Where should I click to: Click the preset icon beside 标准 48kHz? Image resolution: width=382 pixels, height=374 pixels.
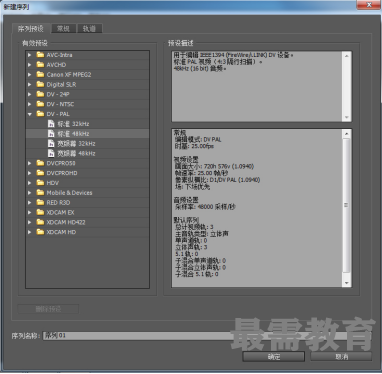point(51,134)
